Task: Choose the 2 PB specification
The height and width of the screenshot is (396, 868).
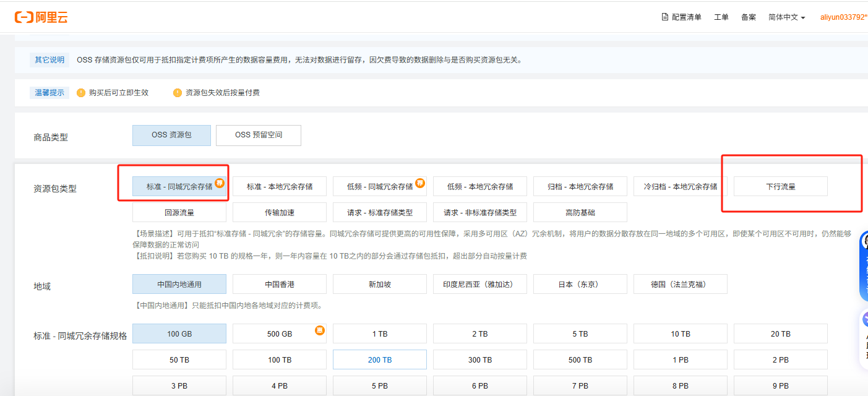Action: [781, 359]
